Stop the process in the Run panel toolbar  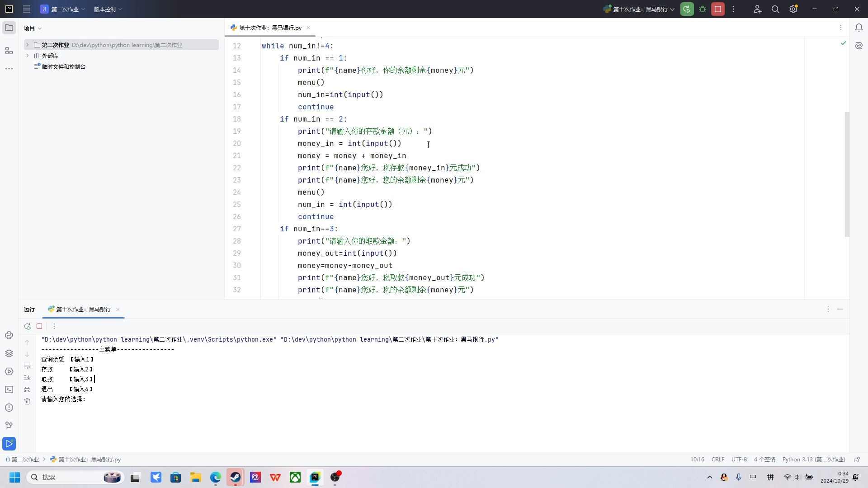coord(39,326)
